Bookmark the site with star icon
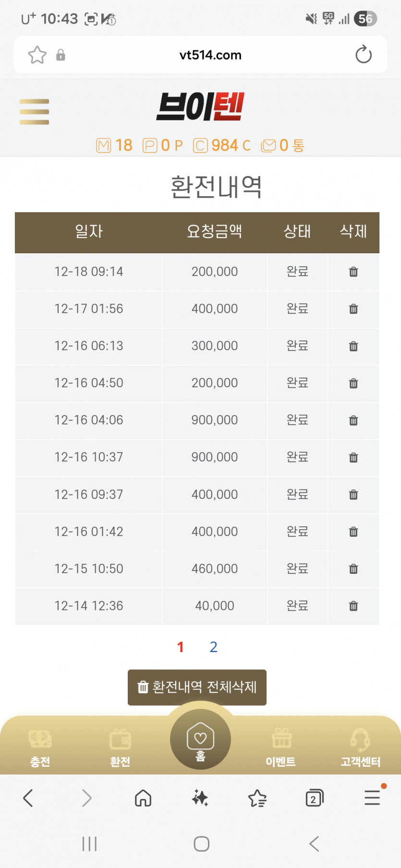Image resolution: width=401 pixels, height=868 pixels. [37, 55]
